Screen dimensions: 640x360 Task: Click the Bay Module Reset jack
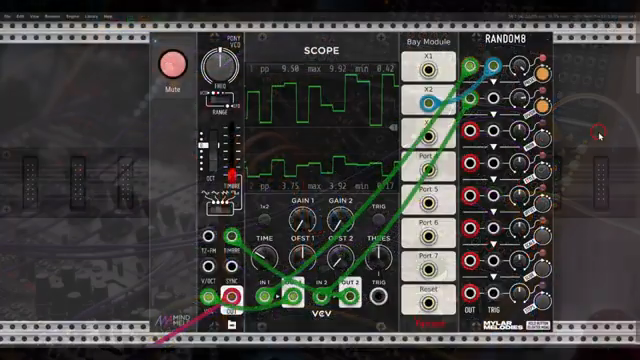tap(428, 303)
